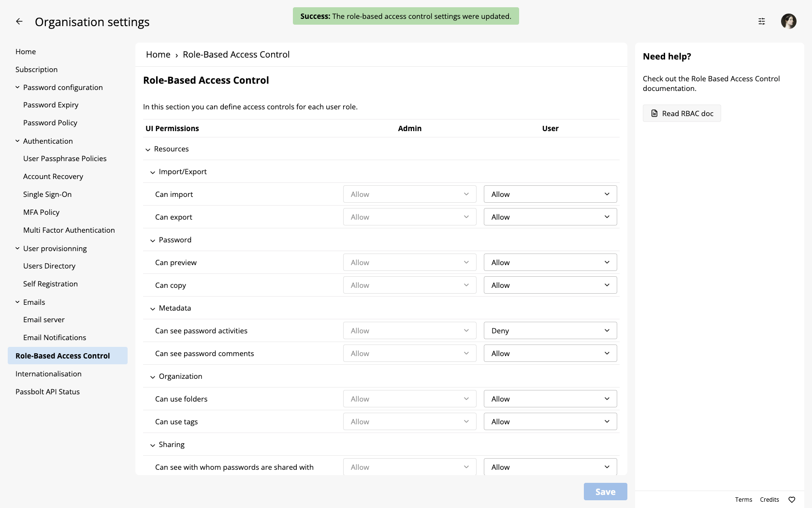Image resolution: width=812 pixels, height=508 pixels.
Task: Go to Email Notifications settings
Action: pyautogui.click(x=55, y=338)
